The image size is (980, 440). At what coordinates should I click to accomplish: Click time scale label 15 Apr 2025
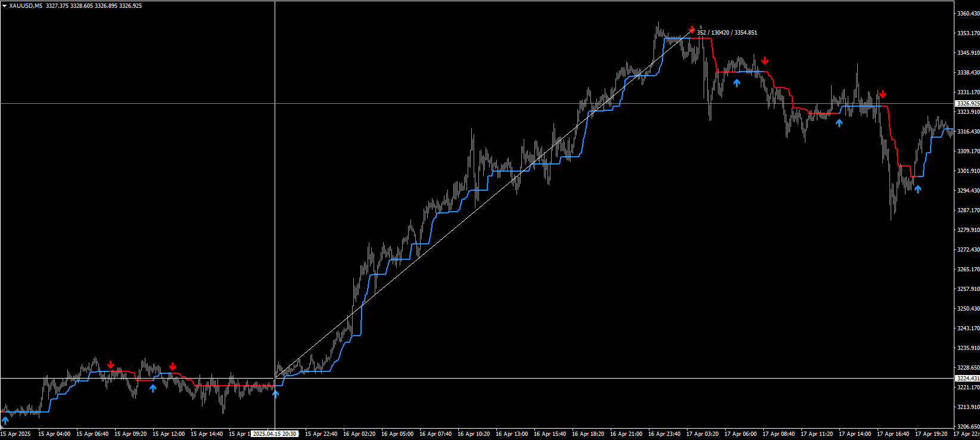[15, 434]
